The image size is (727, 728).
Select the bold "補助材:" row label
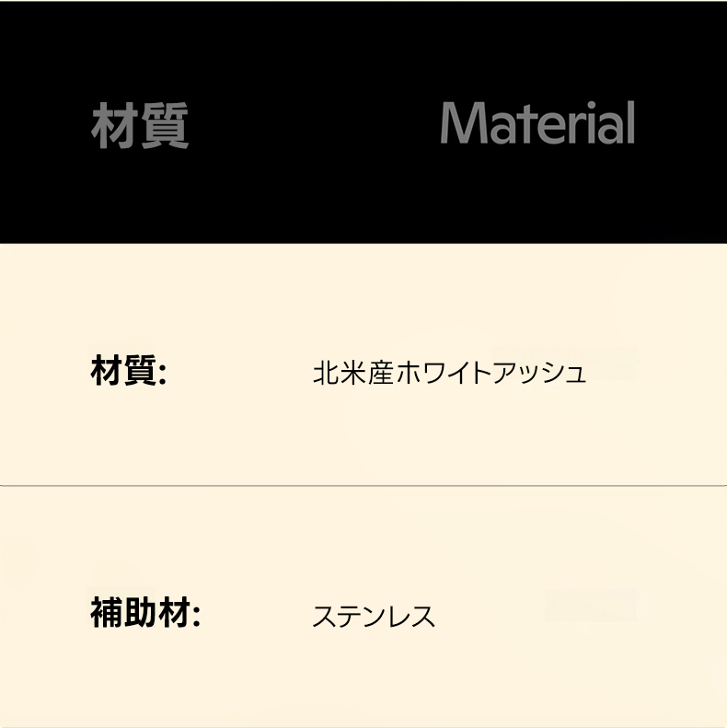coord(145,613)
